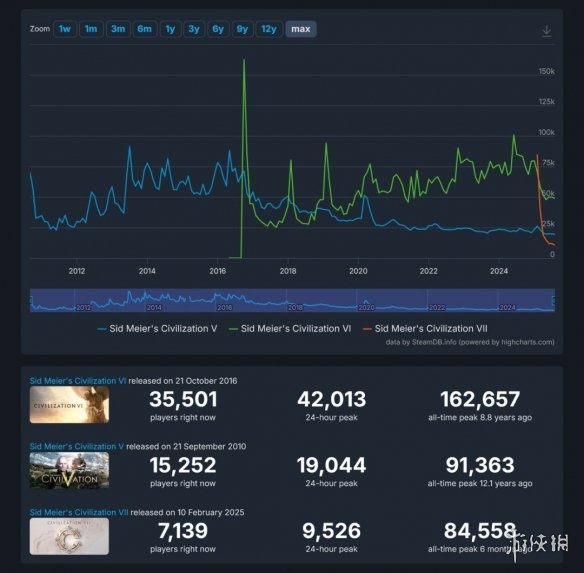Toggle Sid Meier's Civilization VI legend series
584x573 pixels.
290,329
